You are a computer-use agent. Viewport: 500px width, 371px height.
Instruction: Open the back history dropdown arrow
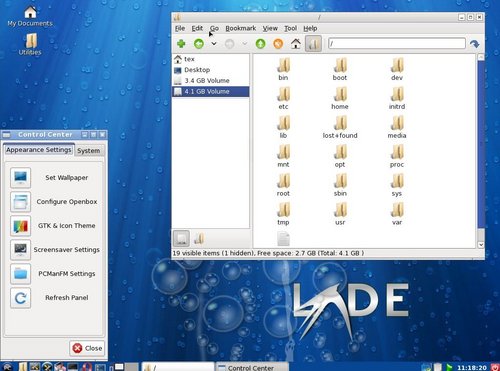pos(214,44)
